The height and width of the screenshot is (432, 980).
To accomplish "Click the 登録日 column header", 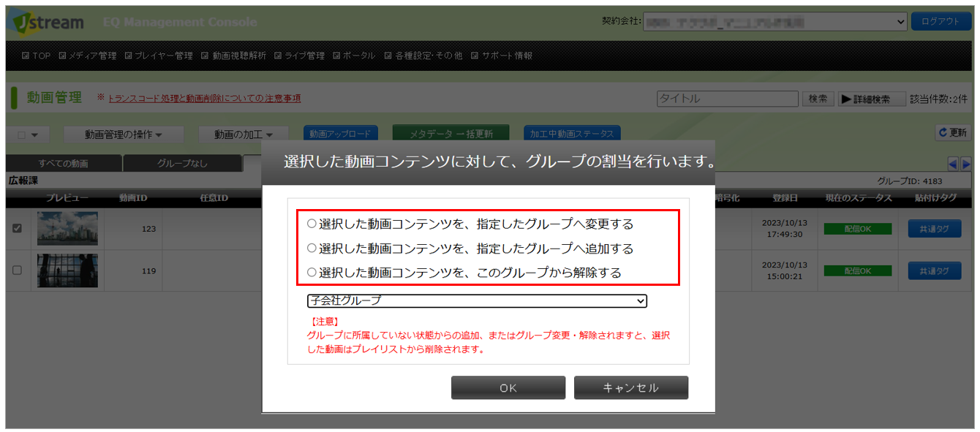I will 785,198.
